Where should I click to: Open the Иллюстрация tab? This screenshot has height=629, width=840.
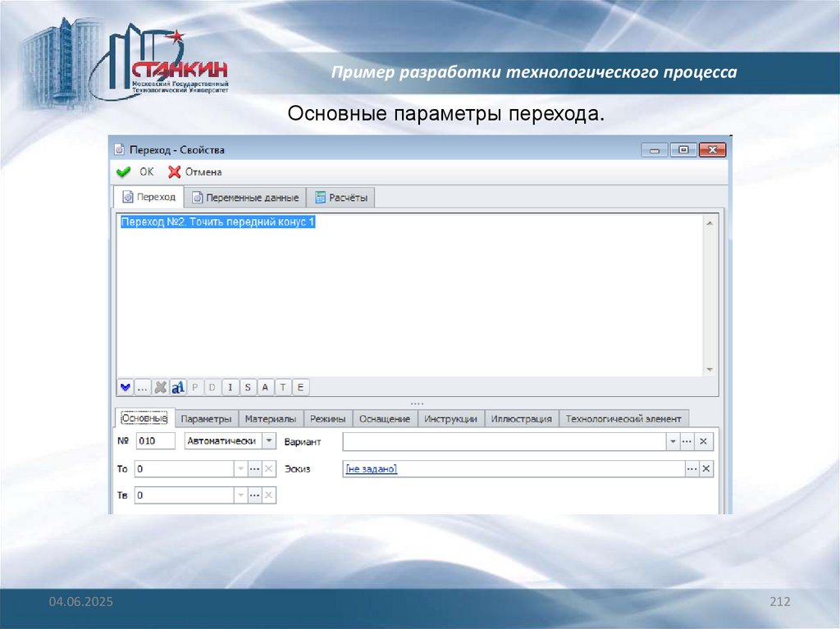(x=521, y=419)
